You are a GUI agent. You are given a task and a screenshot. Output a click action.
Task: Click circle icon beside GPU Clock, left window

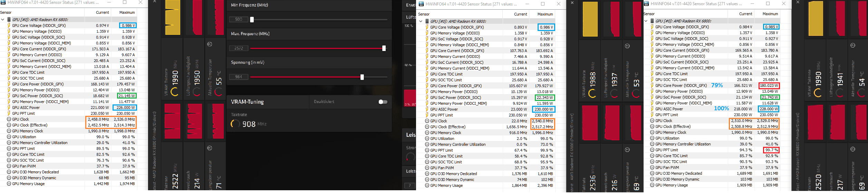coord(9,119)
